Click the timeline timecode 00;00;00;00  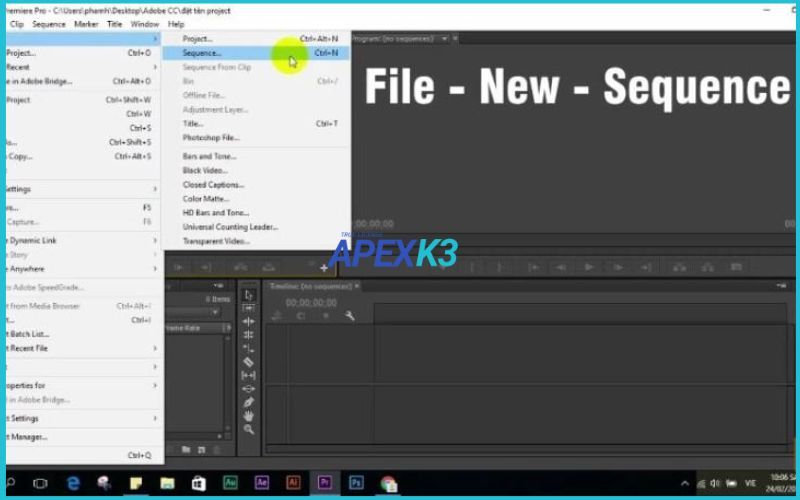point(311,302)
